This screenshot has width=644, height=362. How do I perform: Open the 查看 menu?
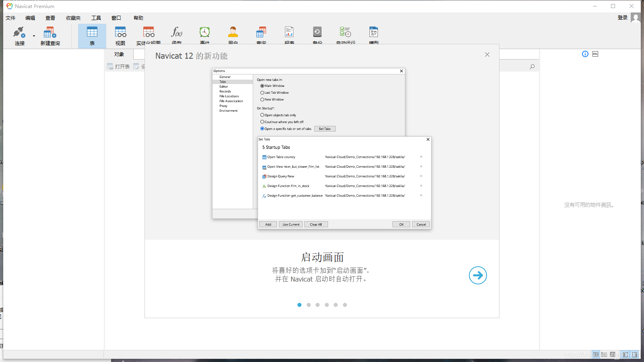tap(50, 18)
